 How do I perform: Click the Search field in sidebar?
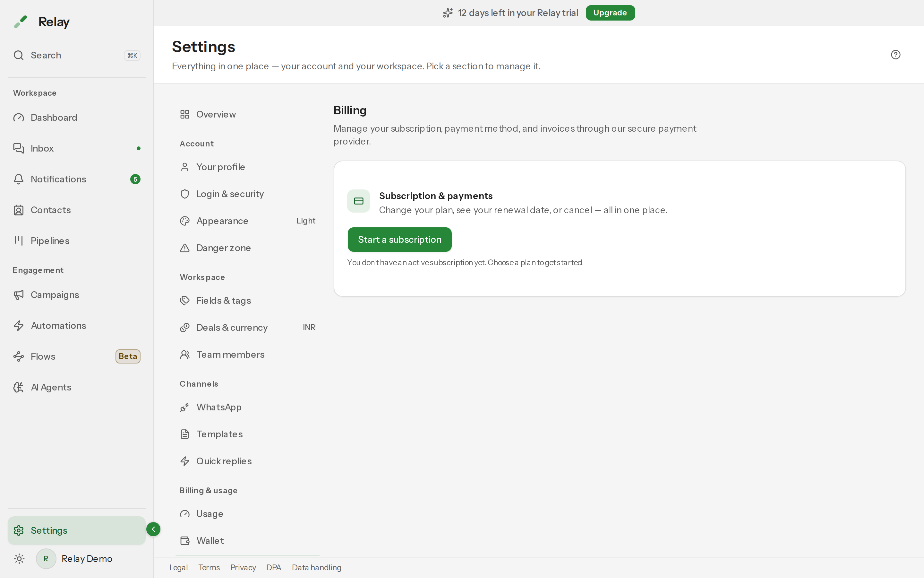pyautogui.click(x=76, y=56)
